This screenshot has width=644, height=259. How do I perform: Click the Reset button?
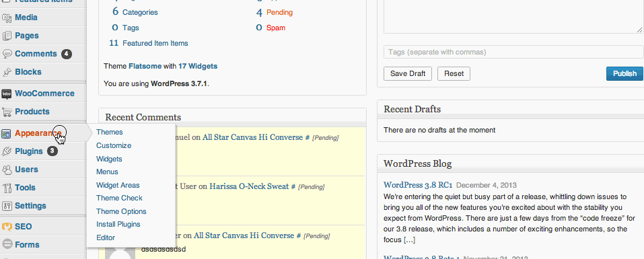(x=454, y=73)
